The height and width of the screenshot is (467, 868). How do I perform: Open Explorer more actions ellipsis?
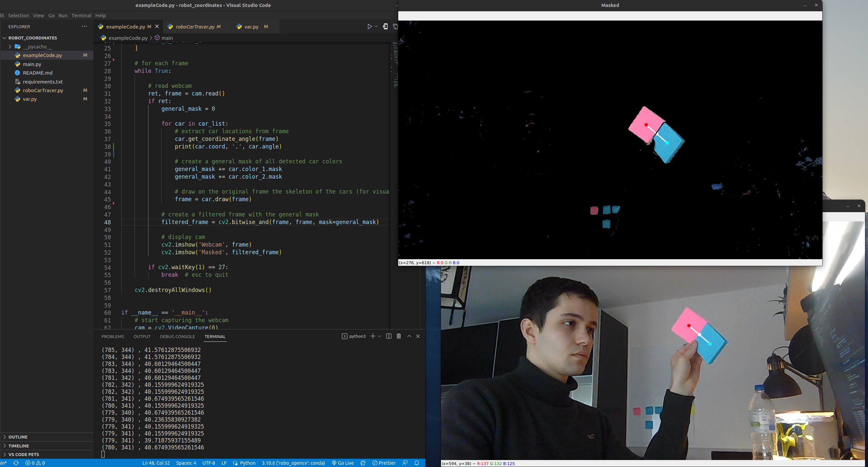click(84, 26)
